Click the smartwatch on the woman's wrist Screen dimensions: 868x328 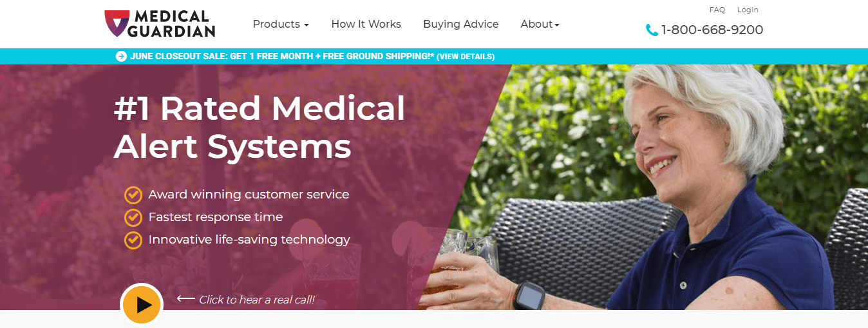pyautogui.click(x=529, y=297)
